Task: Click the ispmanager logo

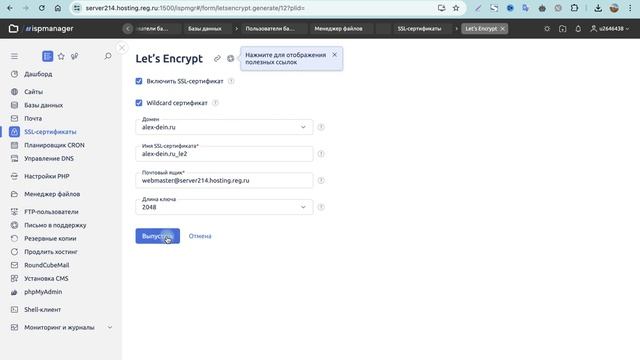Action: pos(49,29)
